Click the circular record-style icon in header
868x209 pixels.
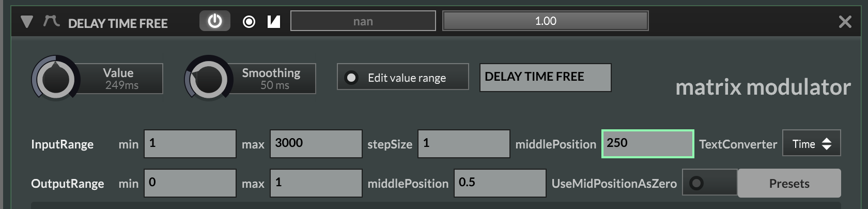point(249,22)
